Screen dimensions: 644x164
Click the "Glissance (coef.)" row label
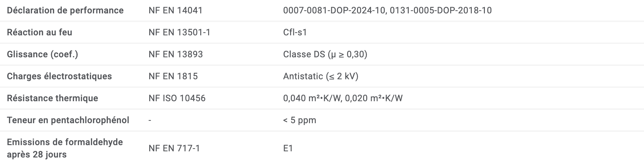[43, 54]
